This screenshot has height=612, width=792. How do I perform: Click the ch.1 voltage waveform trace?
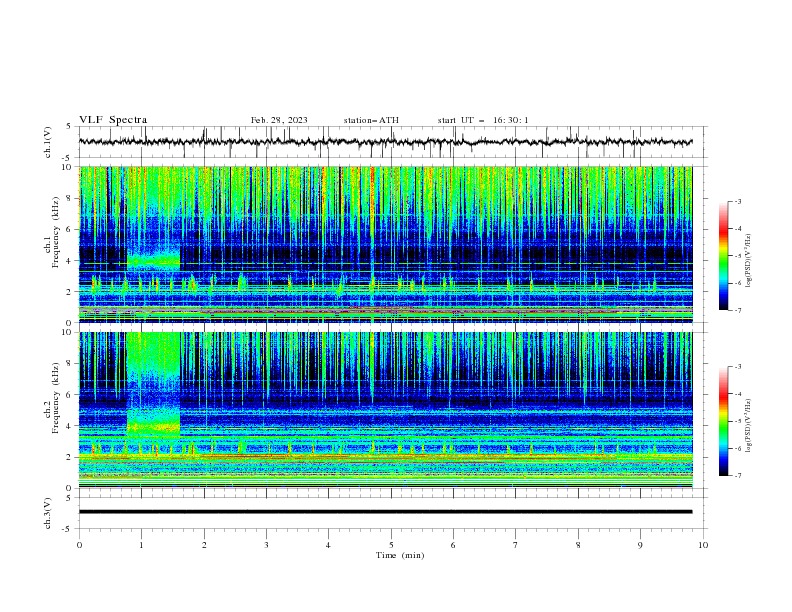(x=385, y=142)
